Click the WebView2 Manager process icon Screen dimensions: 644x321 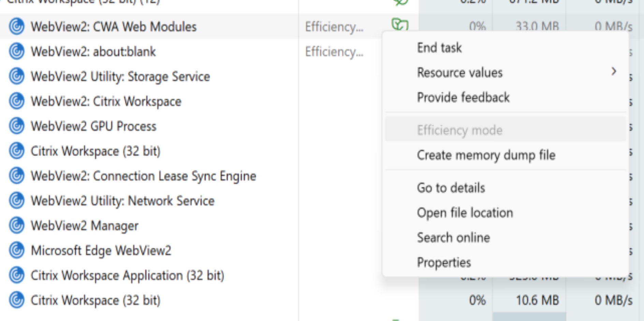16,225
